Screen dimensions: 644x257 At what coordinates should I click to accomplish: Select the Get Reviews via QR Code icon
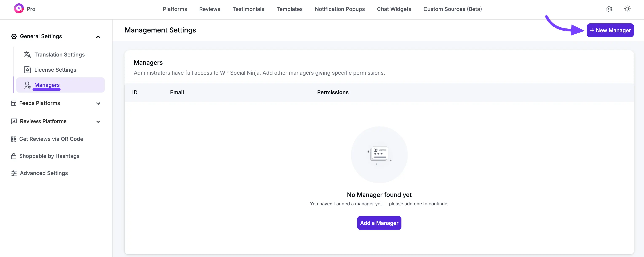[x=14, y=139]
